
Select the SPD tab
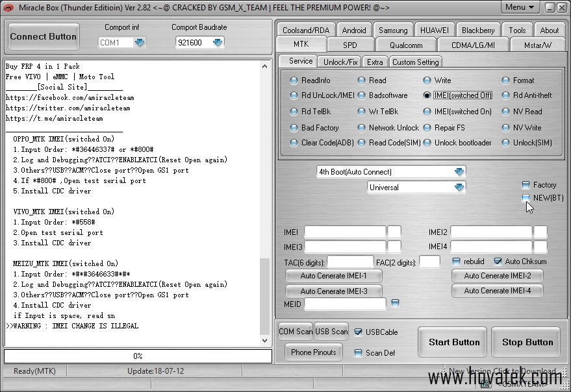[x=350, y=45]
